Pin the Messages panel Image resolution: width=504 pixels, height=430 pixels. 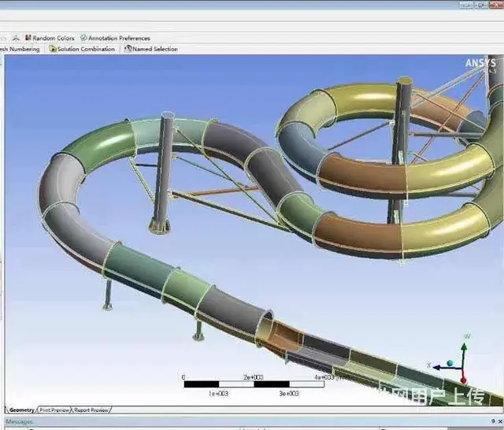493,421
